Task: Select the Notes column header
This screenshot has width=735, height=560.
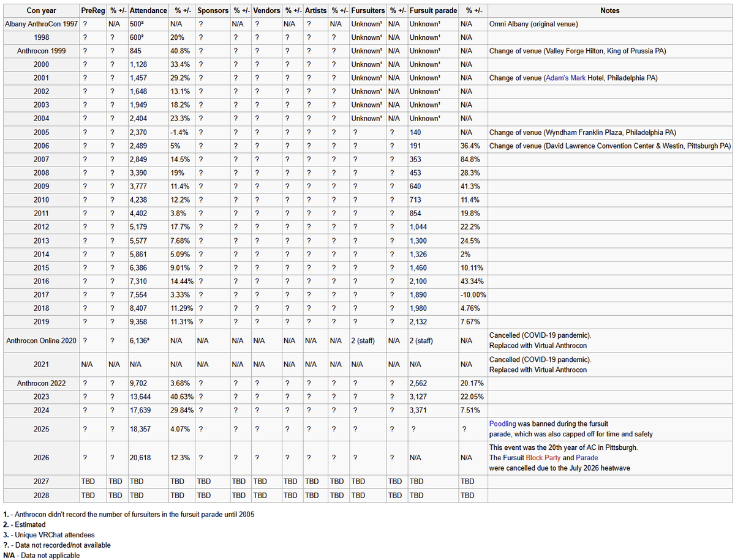Action: [x=610, y=11]
